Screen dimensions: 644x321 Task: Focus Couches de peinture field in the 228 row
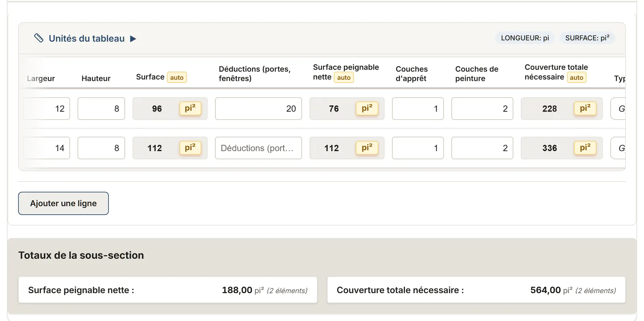click(482, 109)
